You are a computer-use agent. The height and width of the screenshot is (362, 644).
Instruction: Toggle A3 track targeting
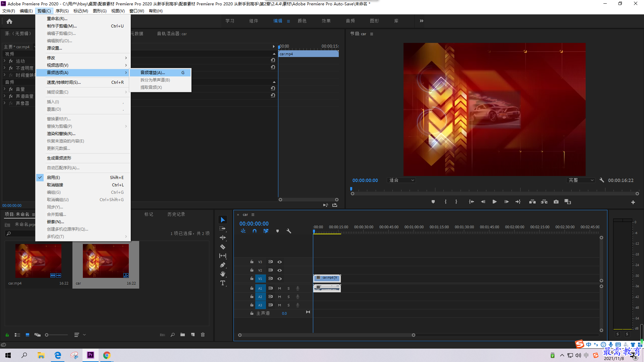click(x=260, y=305)
